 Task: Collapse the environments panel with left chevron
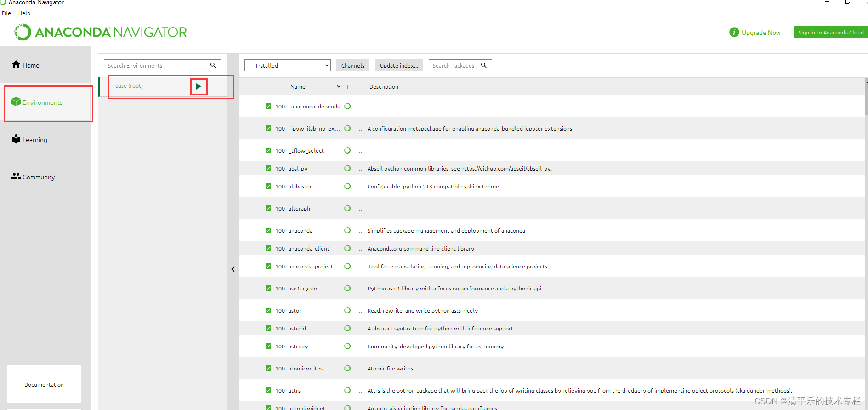tap(233, 269)
